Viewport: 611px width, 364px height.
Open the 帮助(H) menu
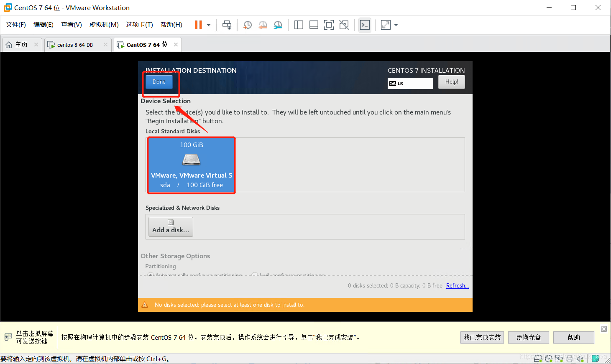click(171, 25)
